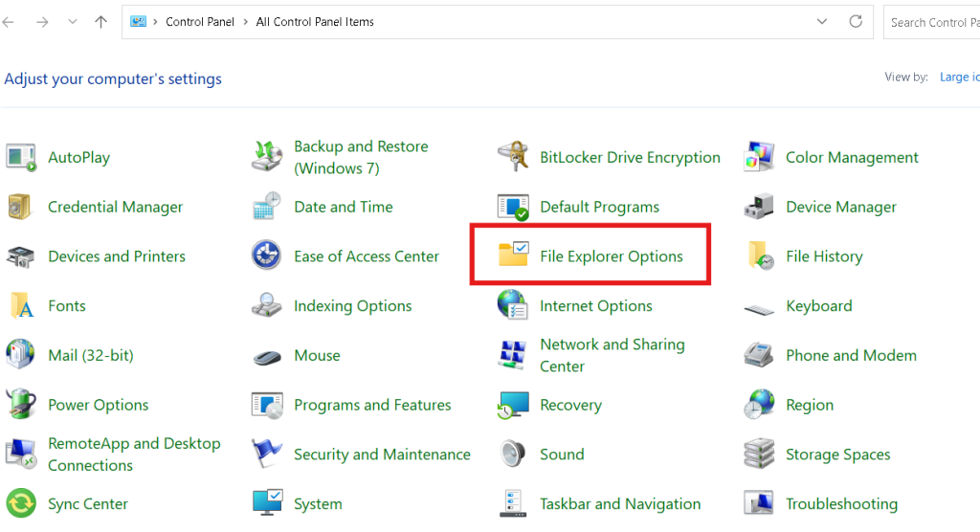This screenshot has width=980, height=532.
Task: Open the Power Options link
Action: click(99, 405)
